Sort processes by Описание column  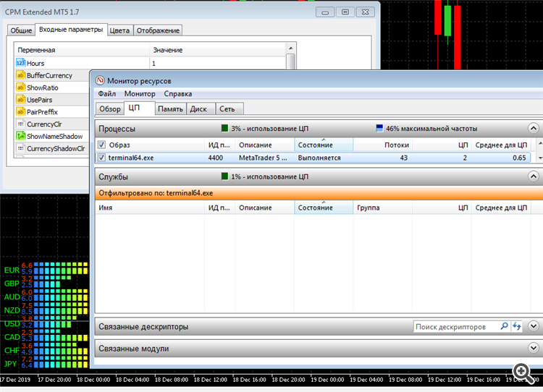264,145
